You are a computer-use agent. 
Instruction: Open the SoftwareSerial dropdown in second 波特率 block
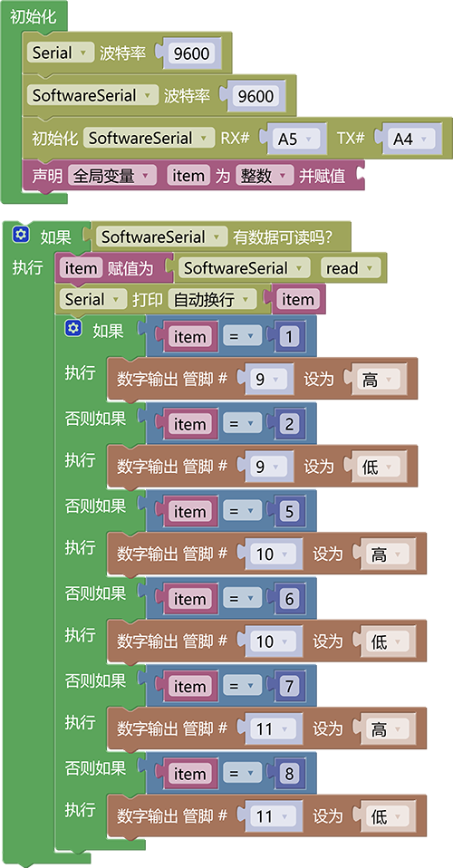pos(92,95)
